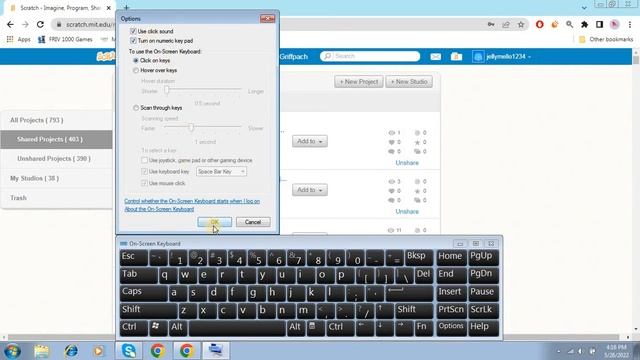Toggle Use keyboard key checkbox
Image resolution: width=640 pixels, height=360 pixels.
click(144, 172)
